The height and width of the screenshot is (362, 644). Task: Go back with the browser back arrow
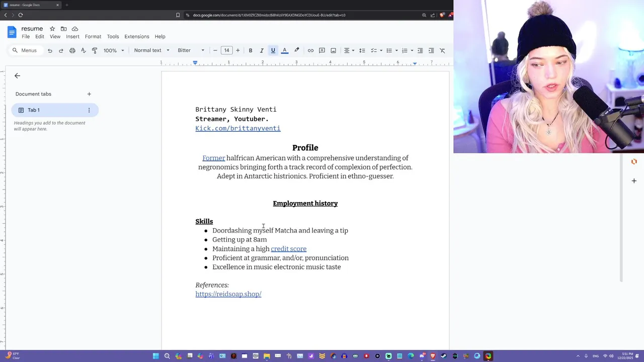click(6, 15)
